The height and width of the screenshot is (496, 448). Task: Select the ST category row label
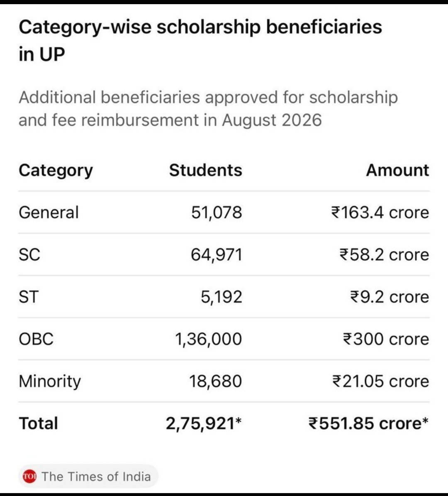(x=29, y=297)
